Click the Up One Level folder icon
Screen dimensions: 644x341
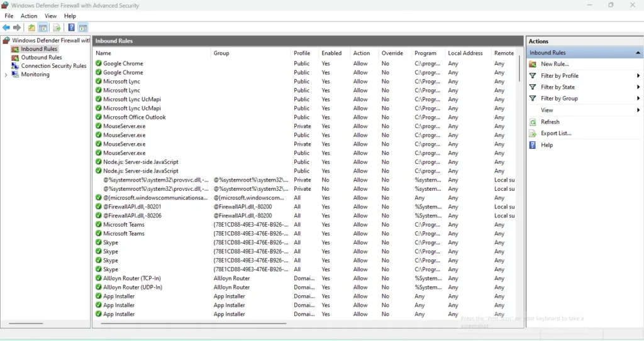coord(31,28)
